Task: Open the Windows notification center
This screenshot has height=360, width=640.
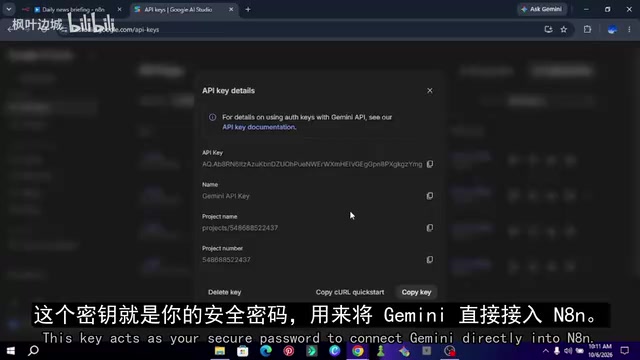Action: point(624,351)
